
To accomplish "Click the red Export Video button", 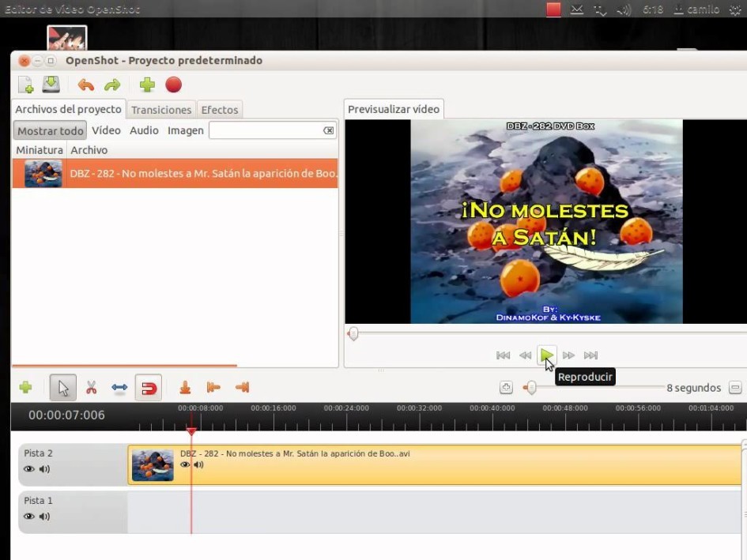I will tap(173, 85).
